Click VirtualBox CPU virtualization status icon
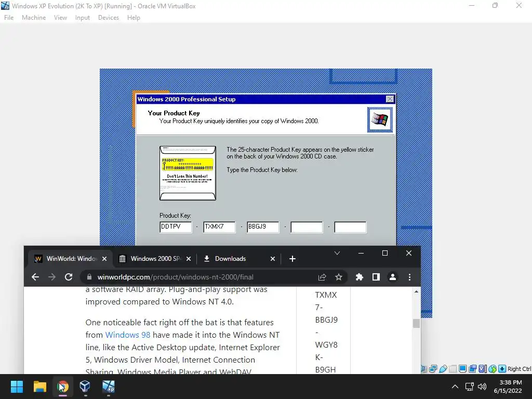Image resolution: width=532 pixels, height=399 pixels. pos(483,369)
